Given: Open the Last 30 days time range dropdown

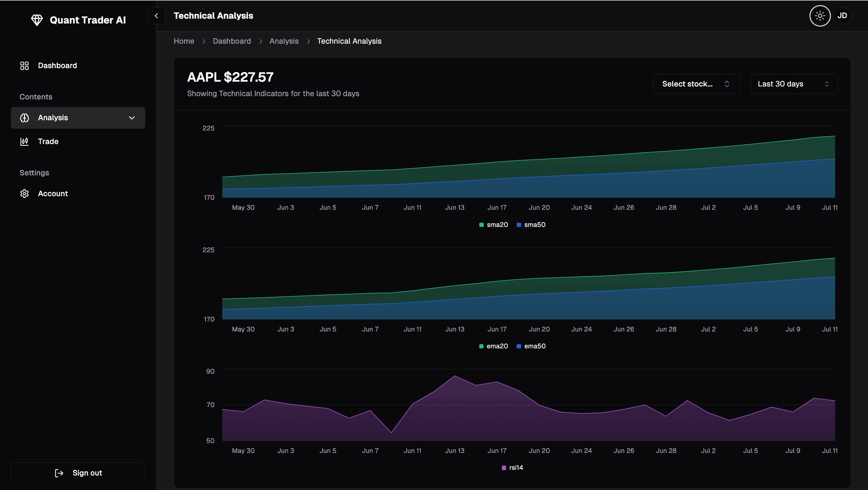Looking at the screenshot, I should [x=794, y=83].
